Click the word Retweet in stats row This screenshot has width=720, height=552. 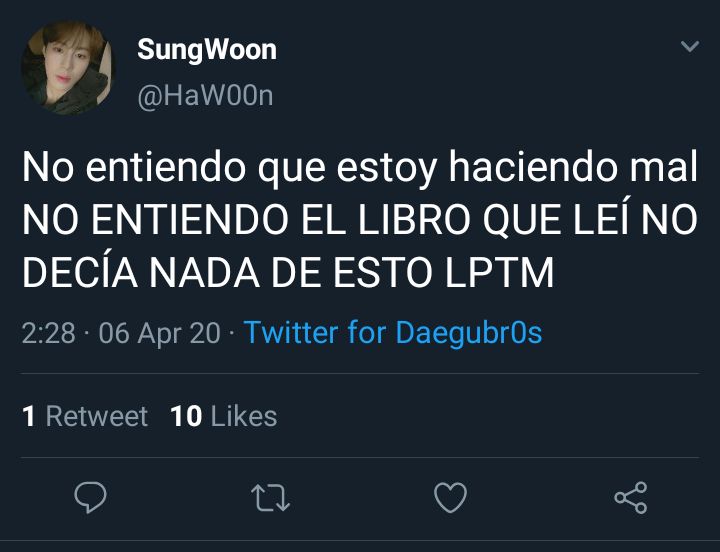97,417
